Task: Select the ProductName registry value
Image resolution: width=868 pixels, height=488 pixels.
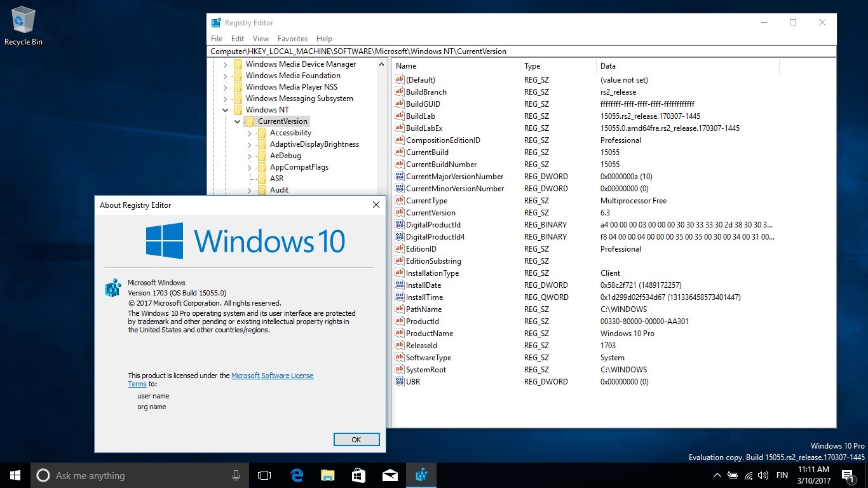Action: 429,334
